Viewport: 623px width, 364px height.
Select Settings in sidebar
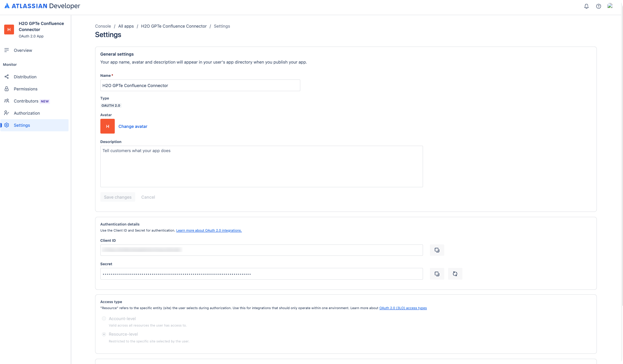coord(34,125)
